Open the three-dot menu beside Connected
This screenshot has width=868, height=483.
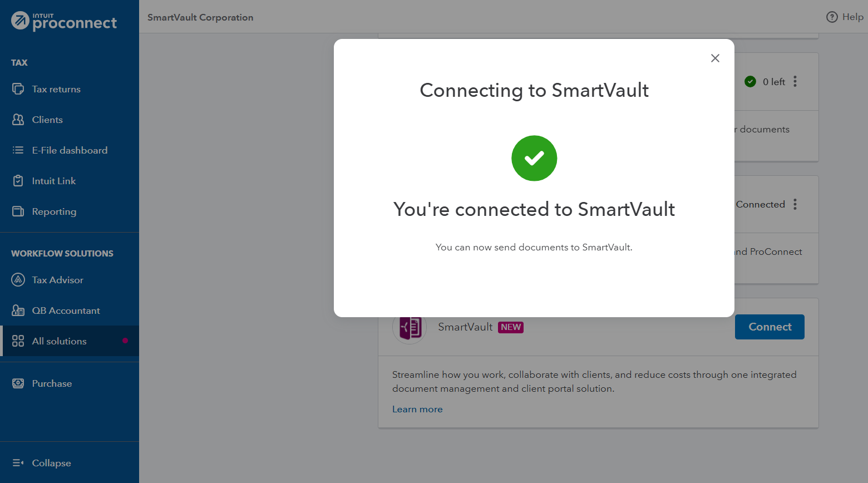coord(795,204)
